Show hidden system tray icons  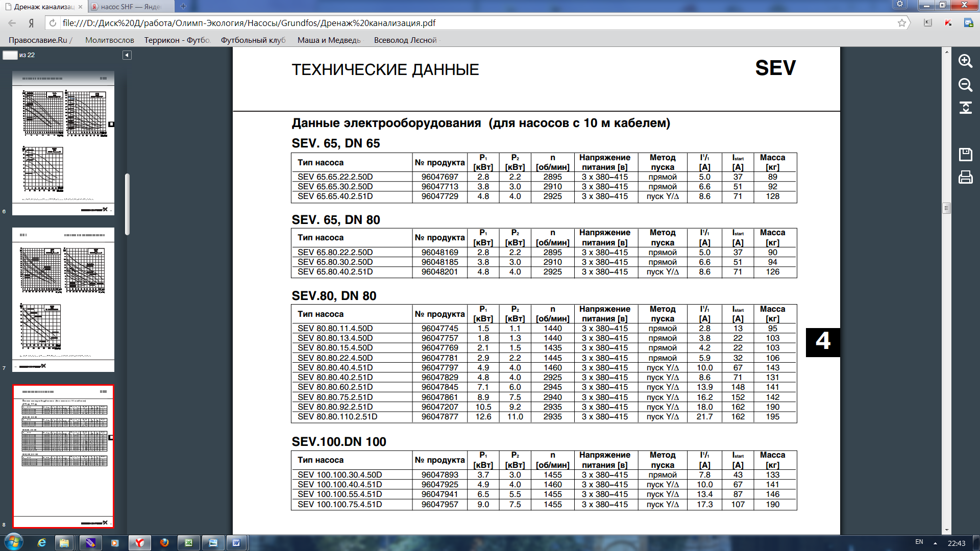[935, 543]
